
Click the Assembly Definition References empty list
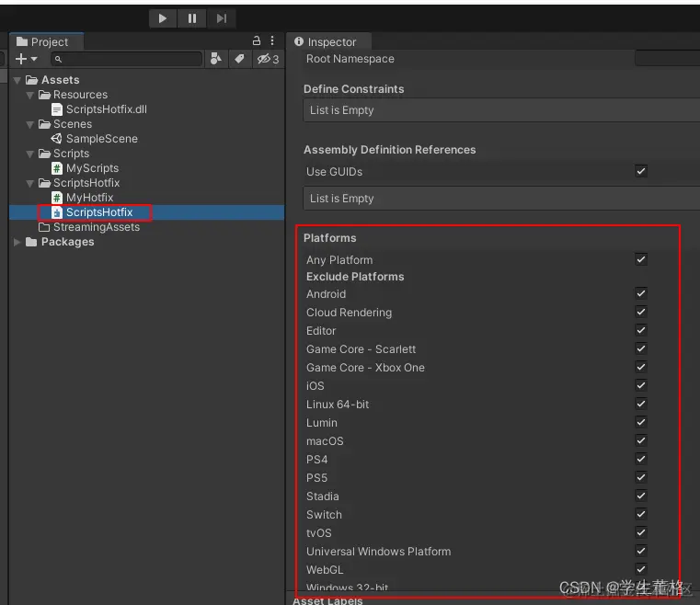point(501,199)
